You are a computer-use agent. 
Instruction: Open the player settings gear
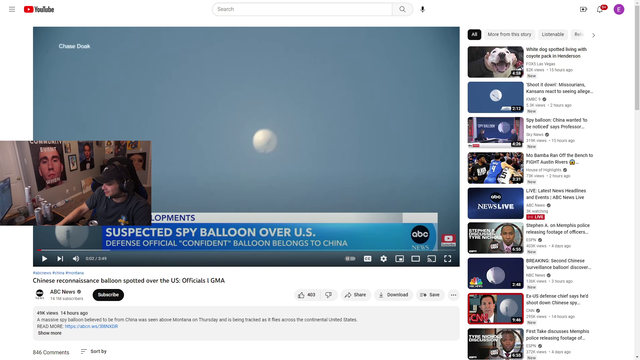383,258
